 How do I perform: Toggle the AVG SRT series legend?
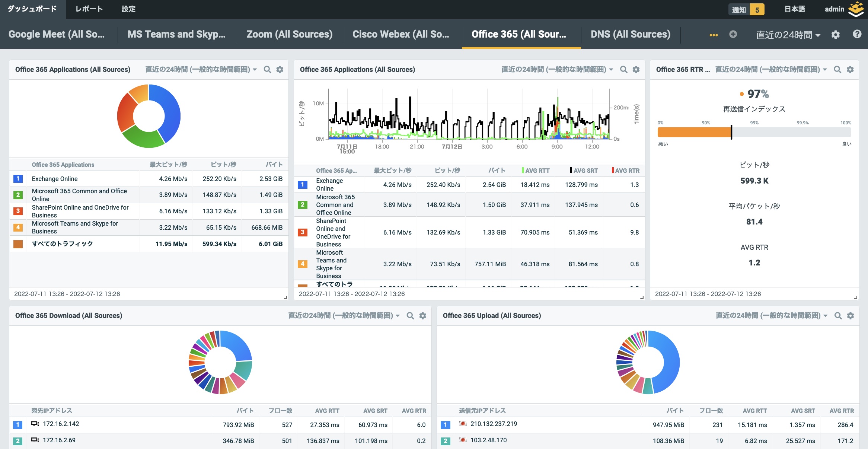(x=583, y=171)
